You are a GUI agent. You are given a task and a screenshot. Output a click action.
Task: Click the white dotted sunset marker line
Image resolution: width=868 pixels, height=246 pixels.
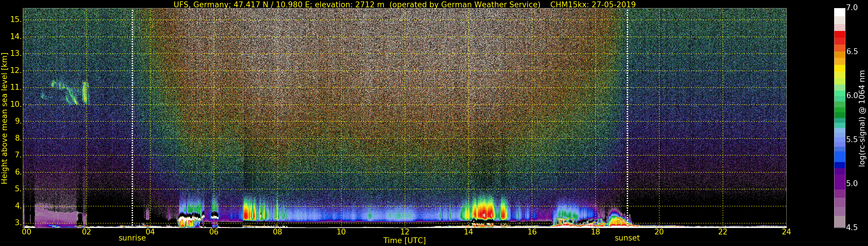tap(627, 118)
